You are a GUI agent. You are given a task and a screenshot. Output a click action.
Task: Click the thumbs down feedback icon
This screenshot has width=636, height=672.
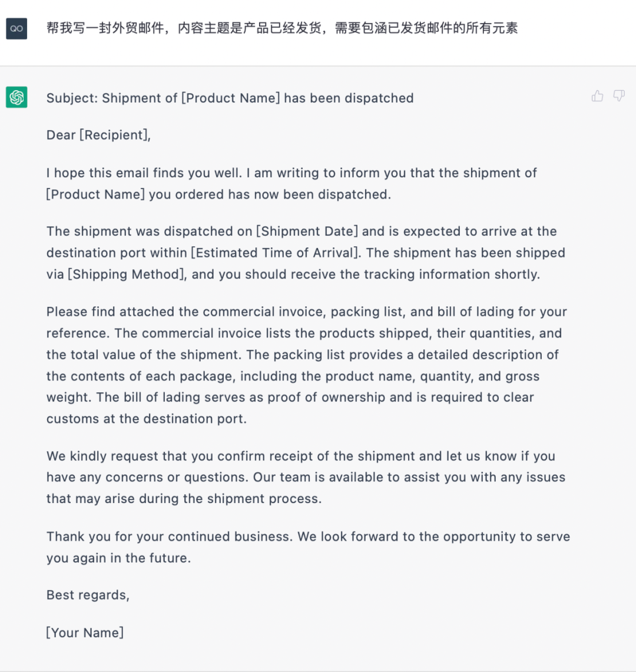[619, 95]
